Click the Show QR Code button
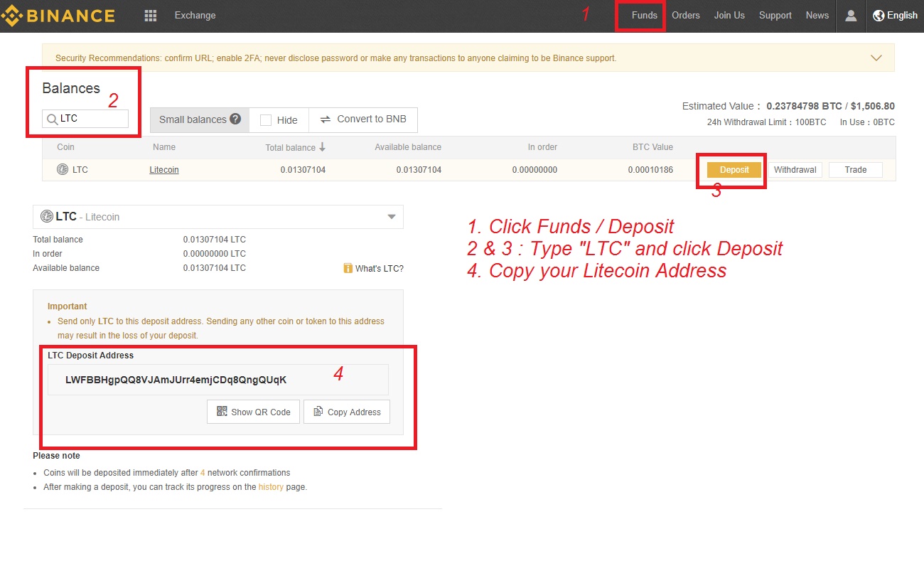The height and width of the screenshot is (566, 924). (x=253, y=412)
